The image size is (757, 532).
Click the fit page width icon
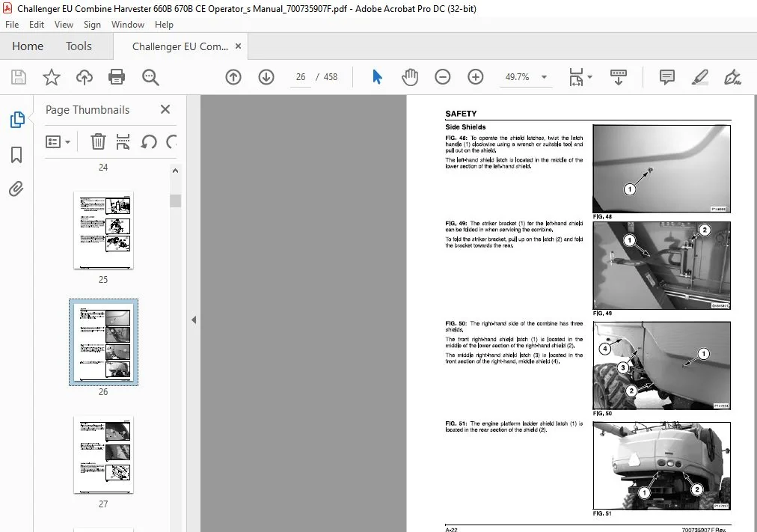[x=576, y=77]
